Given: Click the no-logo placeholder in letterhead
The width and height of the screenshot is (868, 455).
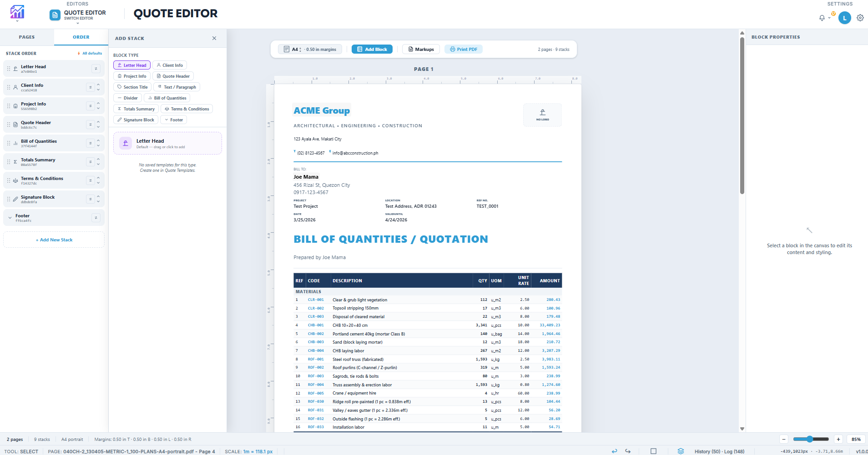Looking at the screenshot, I should (x=542, y=115).
